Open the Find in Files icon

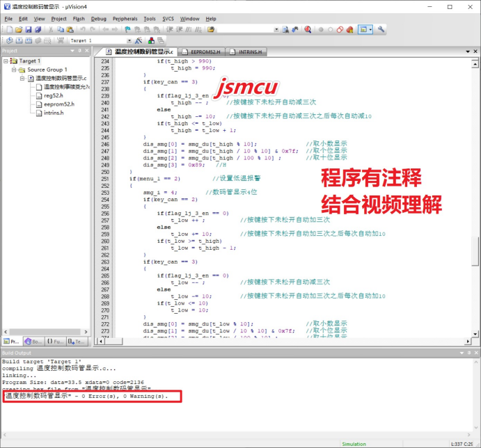pos(211,29)
